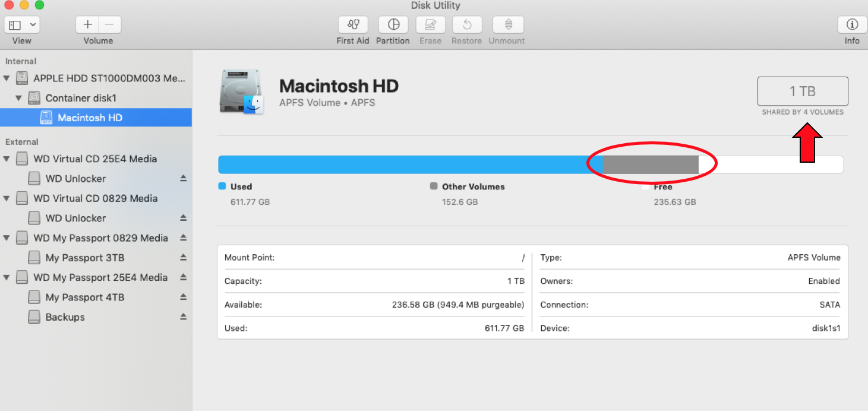Eject the first WD Unlocker volume
The width and height of the screenshot is (868, 411).
click(184, 179)
